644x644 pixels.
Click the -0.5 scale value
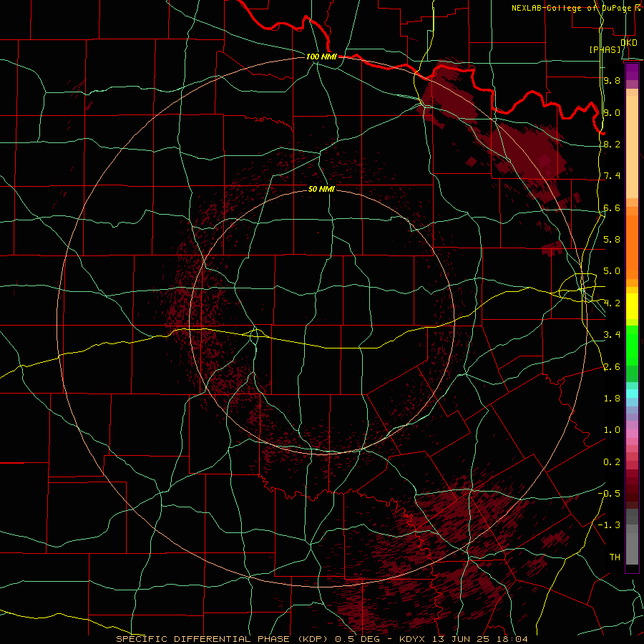coord(609,494)
